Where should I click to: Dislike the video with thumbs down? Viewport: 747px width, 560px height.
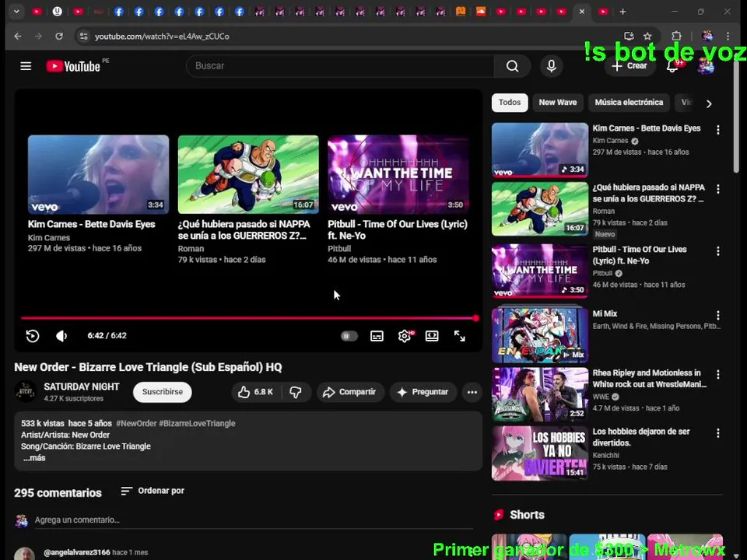296,392
